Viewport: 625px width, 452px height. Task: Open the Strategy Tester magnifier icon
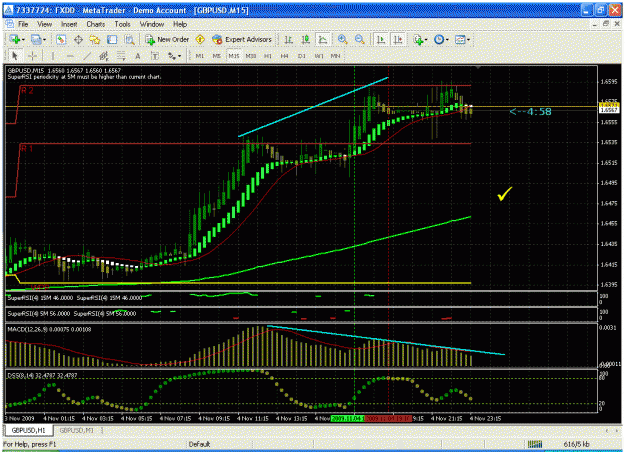(x=130, y=39)
